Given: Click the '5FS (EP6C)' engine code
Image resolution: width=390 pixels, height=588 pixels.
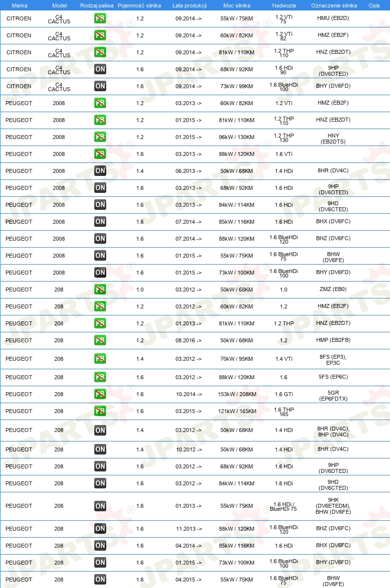Looking at the screenshot, I should [x=333, y=377].
